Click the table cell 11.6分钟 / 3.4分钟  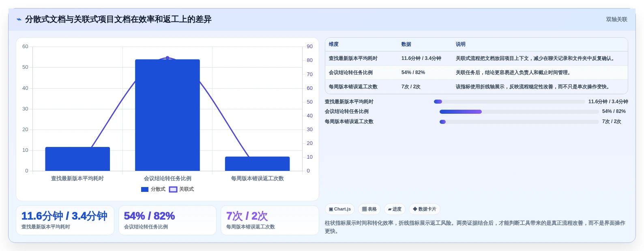coord(421,58)
